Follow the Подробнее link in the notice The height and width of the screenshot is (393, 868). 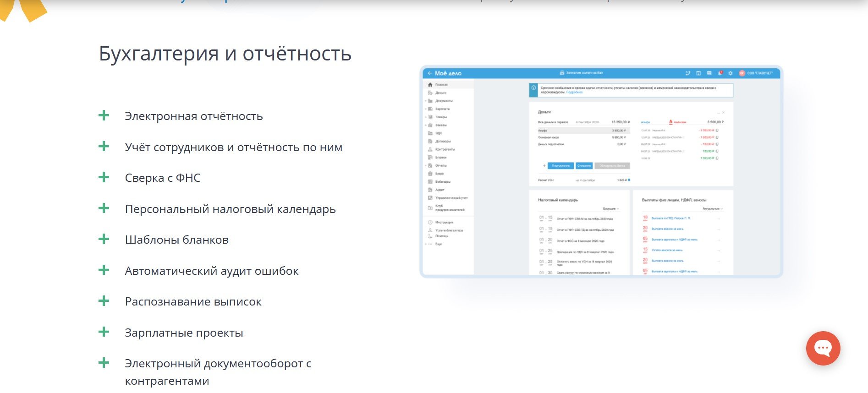coord(574,93)
